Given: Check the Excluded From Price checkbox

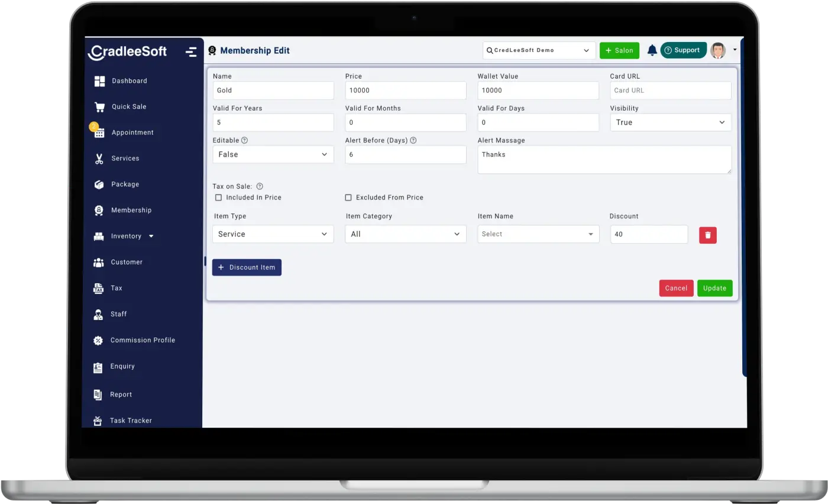Looking at the screenshot, I should 348,198.
